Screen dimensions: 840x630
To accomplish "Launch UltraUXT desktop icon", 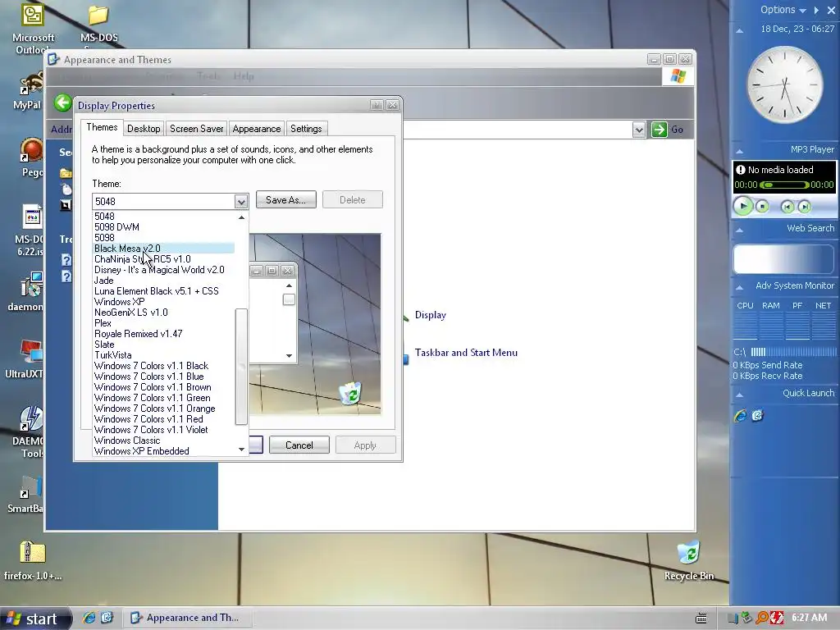I will click(31, 351).
